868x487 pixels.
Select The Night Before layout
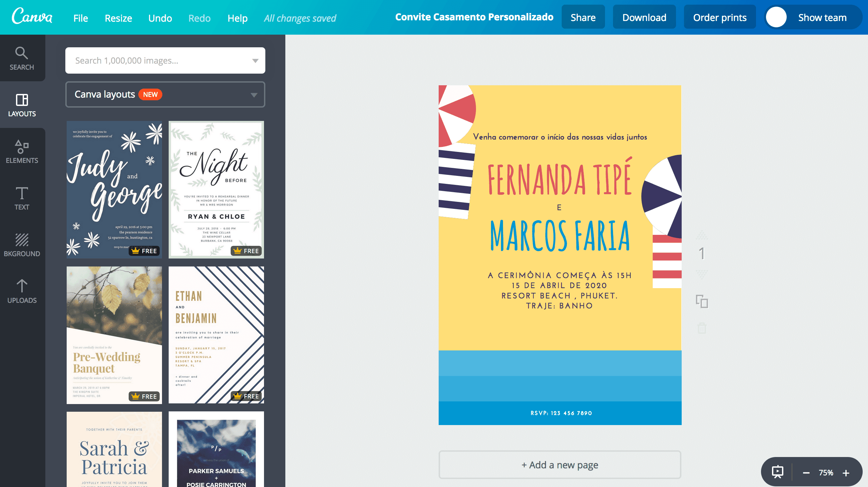(x=216, y=190)
